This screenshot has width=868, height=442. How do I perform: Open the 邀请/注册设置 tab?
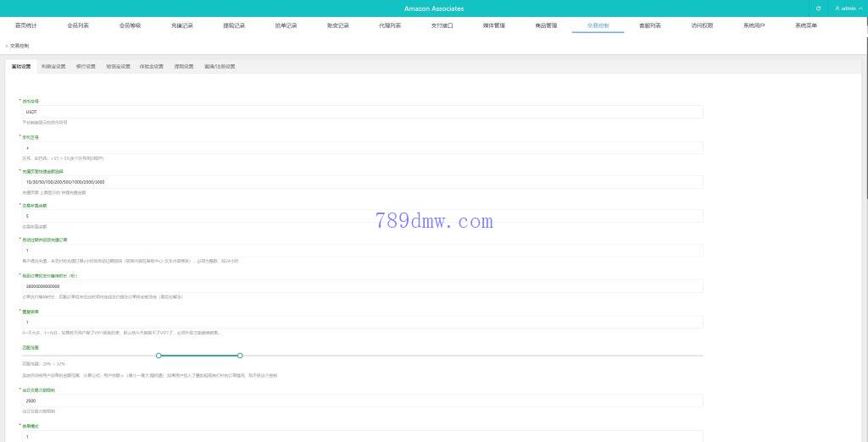click(220, 66)
